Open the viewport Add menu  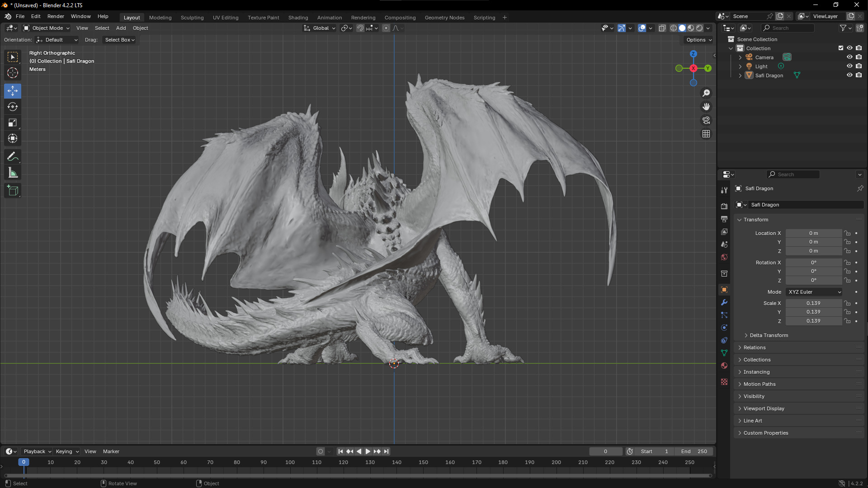click(x=121, y=28)
